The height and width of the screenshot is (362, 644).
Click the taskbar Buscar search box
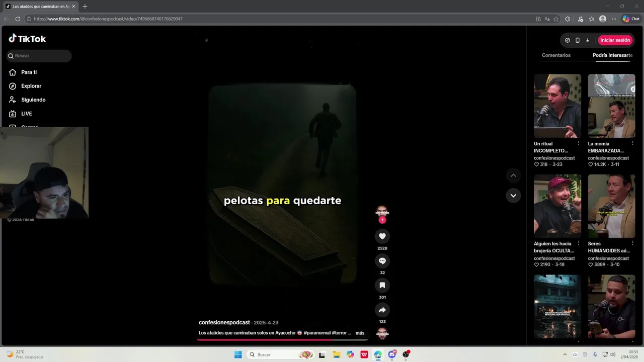point(281,354)
